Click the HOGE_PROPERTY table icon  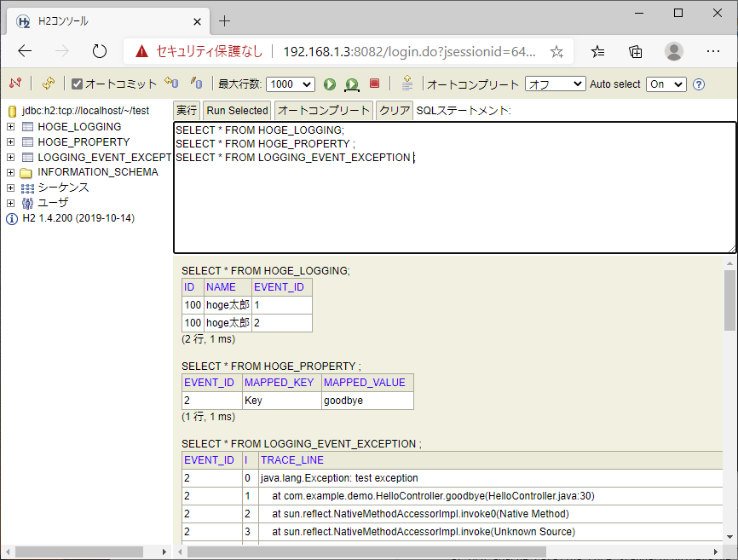28,142
